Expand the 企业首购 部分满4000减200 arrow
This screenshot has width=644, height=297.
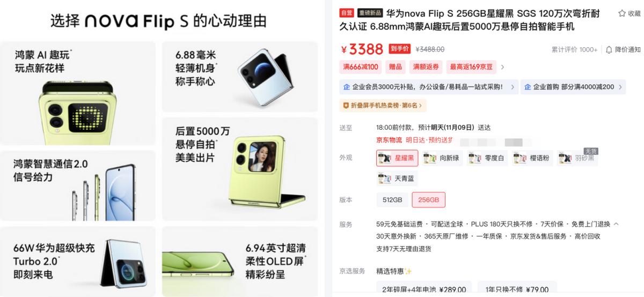pos(620,87)
